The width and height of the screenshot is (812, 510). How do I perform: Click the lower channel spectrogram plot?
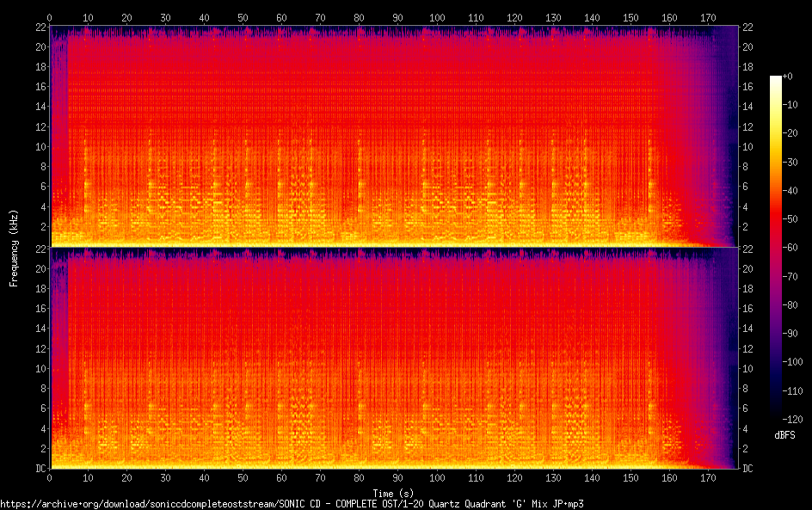tap(393, 358)
